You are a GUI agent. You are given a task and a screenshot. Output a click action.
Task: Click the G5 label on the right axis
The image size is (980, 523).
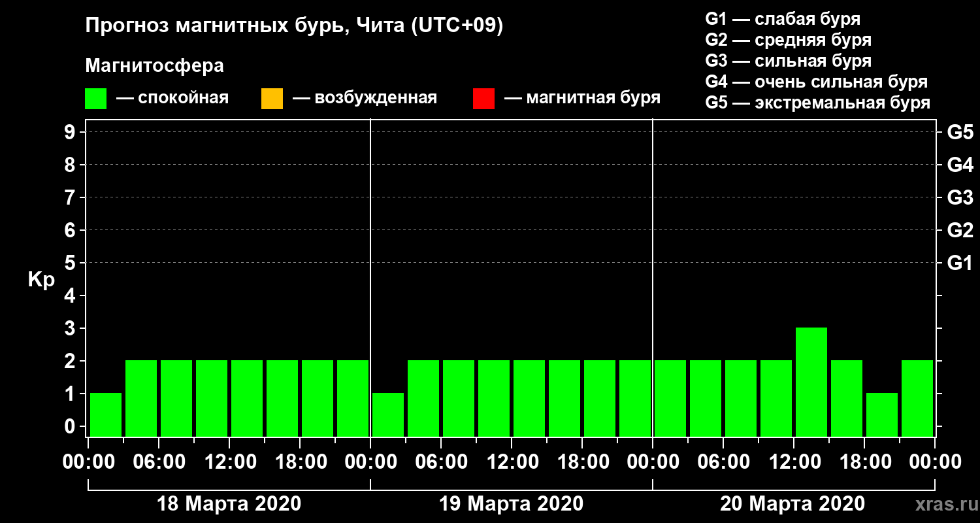(x=960, y=132)
